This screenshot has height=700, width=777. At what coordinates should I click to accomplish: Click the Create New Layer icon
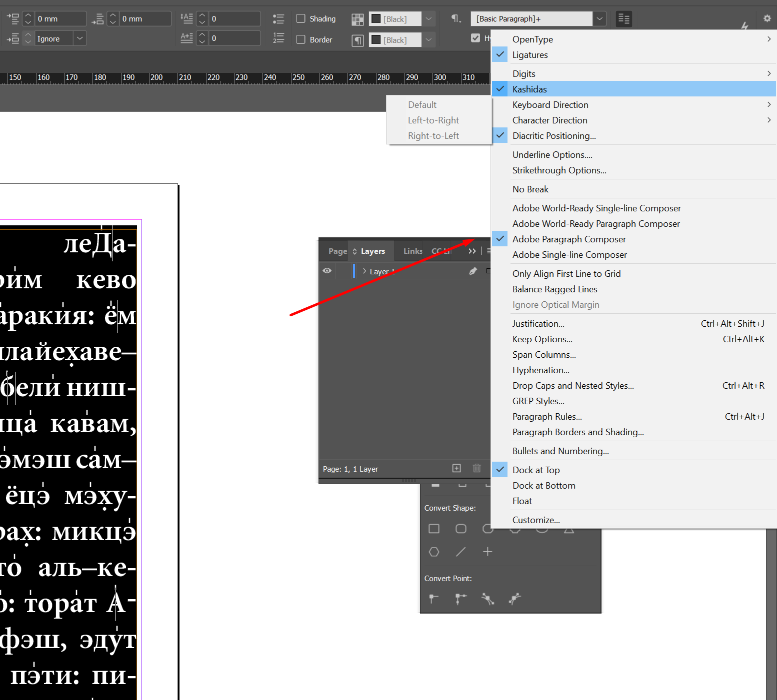pyautogui.click(x=456, y=468)
